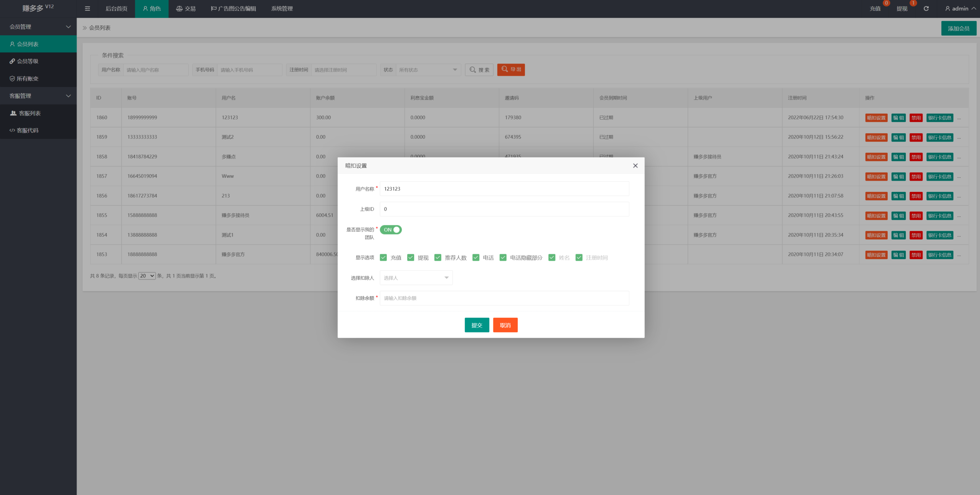Viewport: 980px width, 495px height.
Task: Uncheck the 注册时间 checkbox in dialog
Action: pyautogui.click(x=579, y=258)
